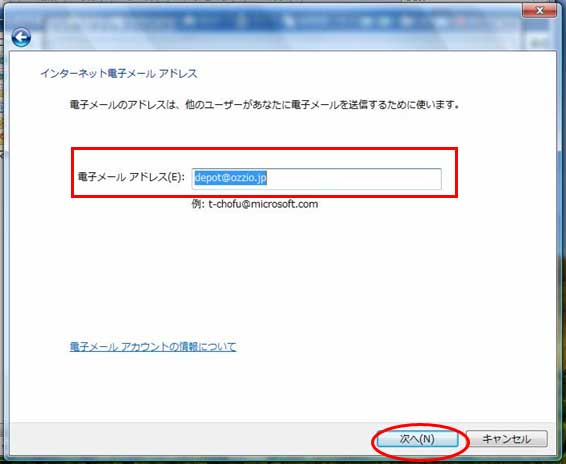
Task: Proceed to next step of email setup
Action: coord(418,439)
